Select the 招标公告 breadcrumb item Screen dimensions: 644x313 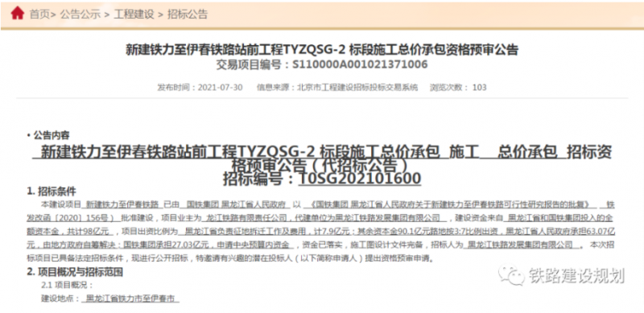188,14
